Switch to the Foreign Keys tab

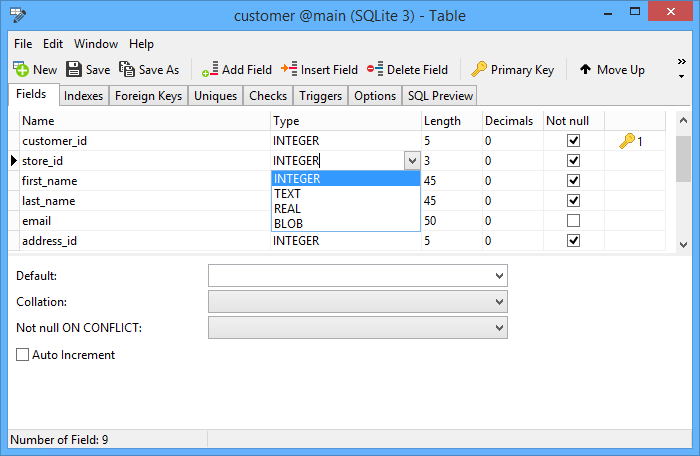pos(148,96)
